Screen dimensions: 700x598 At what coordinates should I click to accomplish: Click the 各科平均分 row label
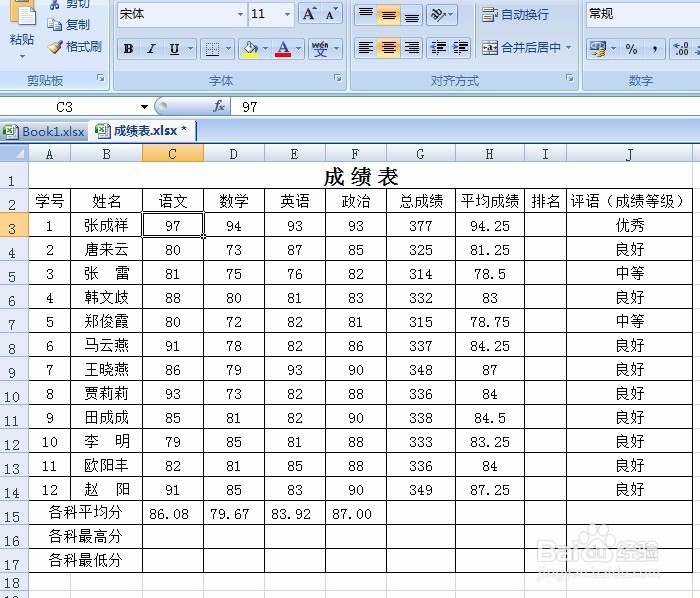(85, 512)
